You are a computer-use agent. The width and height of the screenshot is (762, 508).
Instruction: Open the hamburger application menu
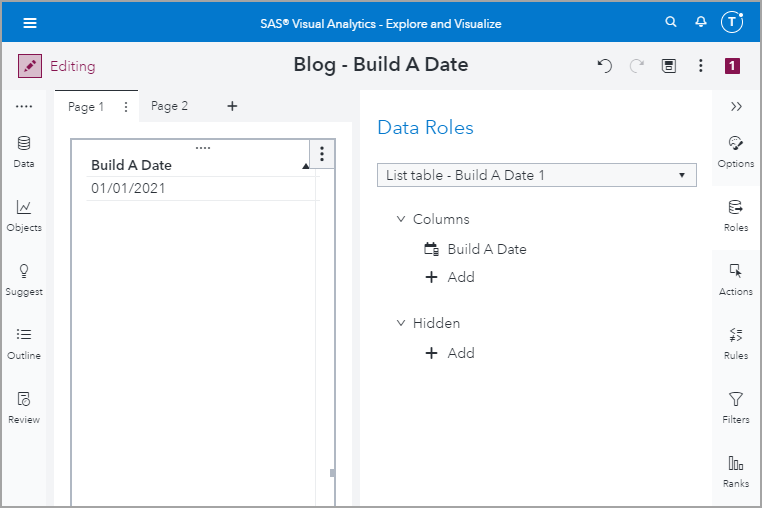[30, 23]
